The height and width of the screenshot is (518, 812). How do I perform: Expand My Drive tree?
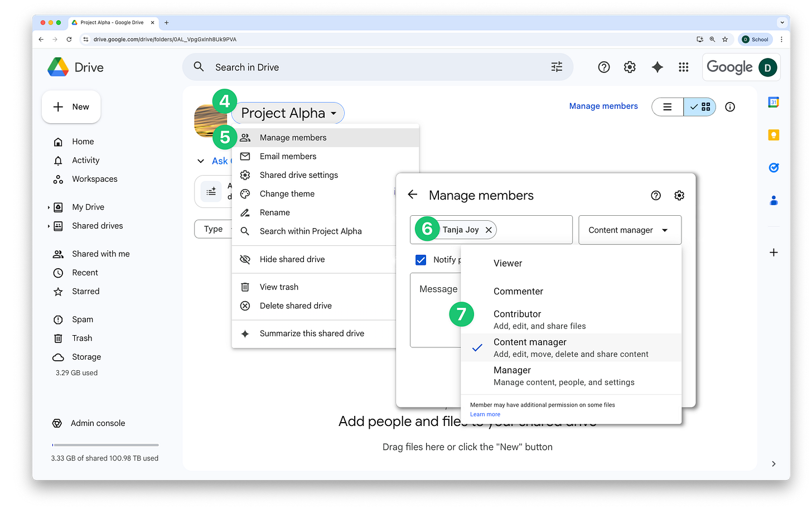click(49, 207)
